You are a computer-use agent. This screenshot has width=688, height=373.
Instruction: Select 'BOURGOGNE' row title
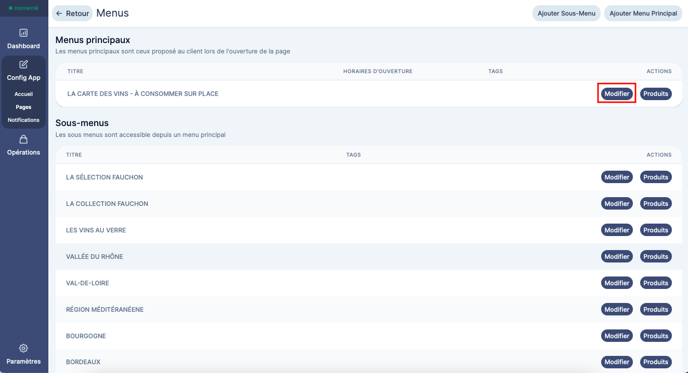(x=86, y=336)
